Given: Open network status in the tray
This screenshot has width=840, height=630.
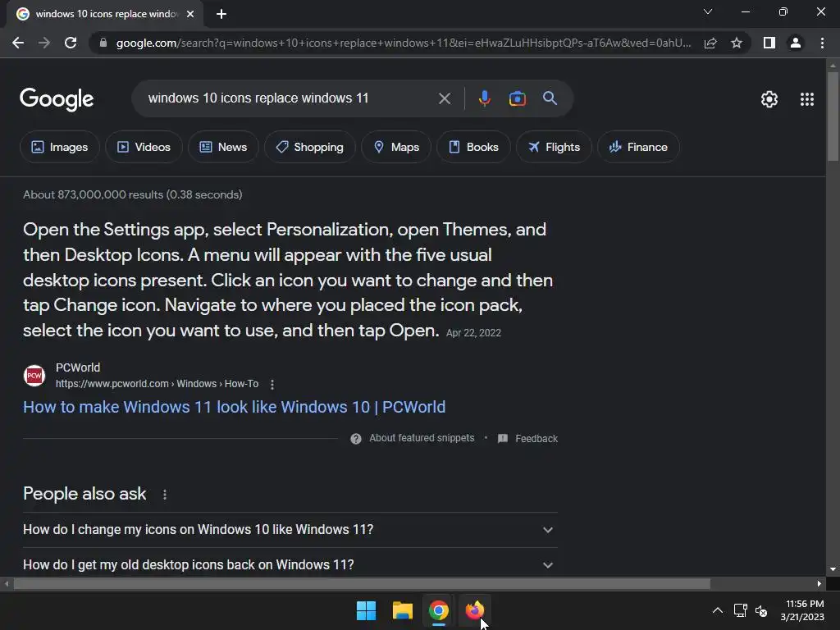Looking at the screenshot, I should (x=741, y=610).
